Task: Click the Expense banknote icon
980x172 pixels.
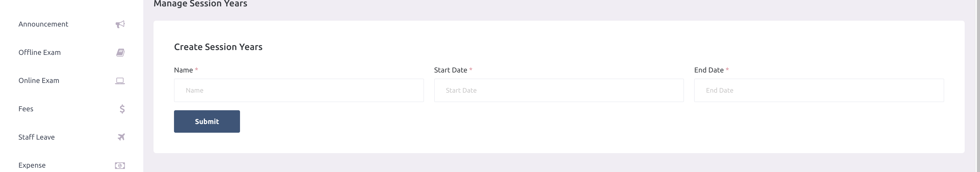Action: pos(120,166)
